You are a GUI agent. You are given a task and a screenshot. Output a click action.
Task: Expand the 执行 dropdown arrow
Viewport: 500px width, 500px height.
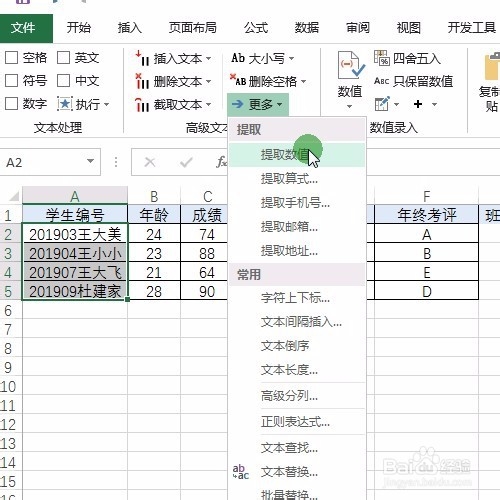pos(107,105)
